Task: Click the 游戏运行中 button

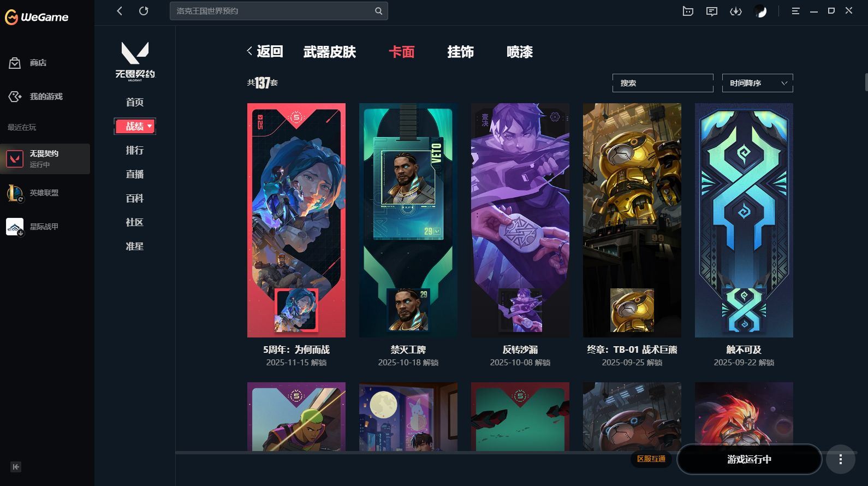Action: 749,459
